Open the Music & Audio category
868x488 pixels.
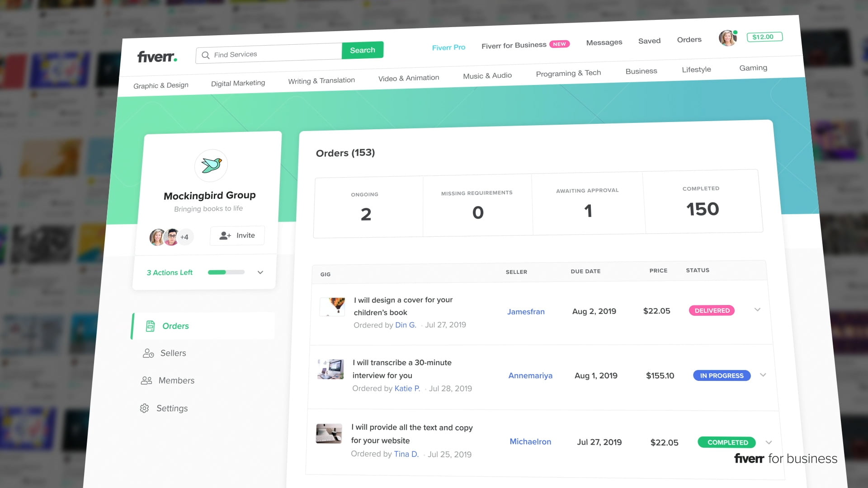coord(487,76)
